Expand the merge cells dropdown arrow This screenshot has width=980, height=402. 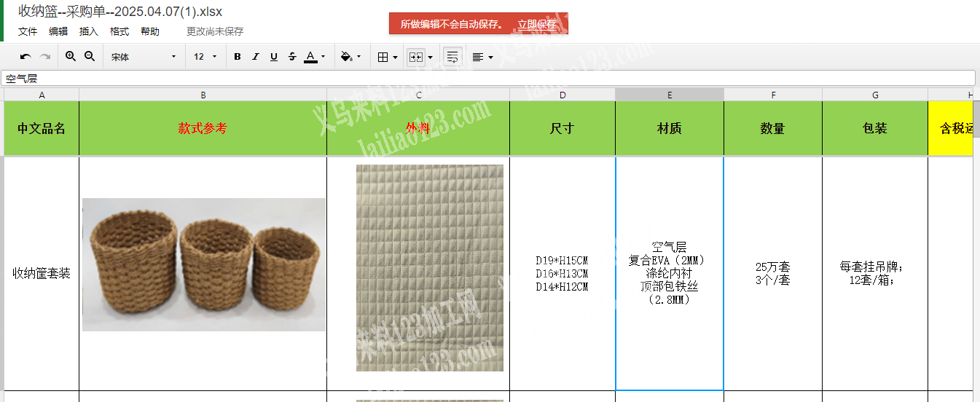point(430,57)
